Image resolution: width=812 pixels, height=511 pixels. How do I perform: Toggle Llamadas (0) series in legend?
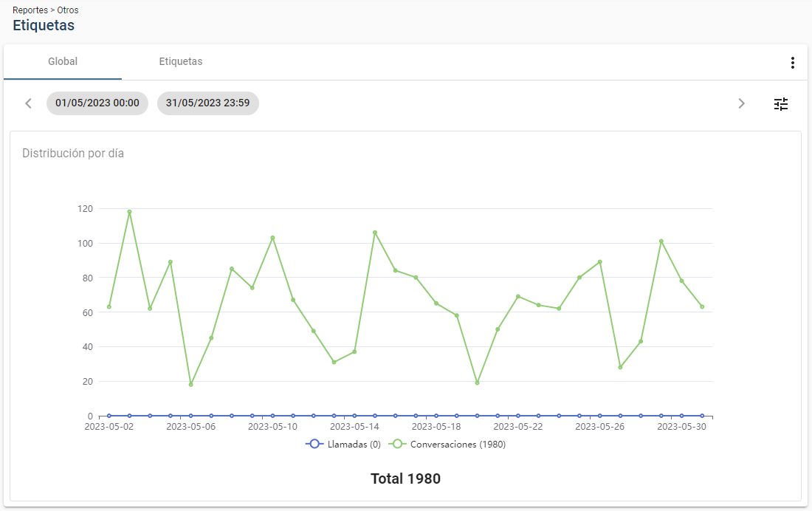point(343,444)
